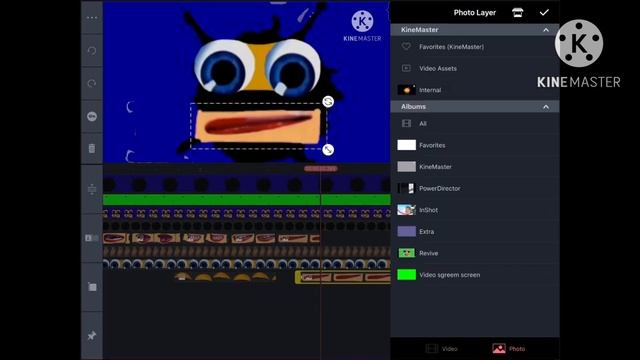Click the layer tracks view icon
This screenshot has width=640, height=360.
coord(92,238)
